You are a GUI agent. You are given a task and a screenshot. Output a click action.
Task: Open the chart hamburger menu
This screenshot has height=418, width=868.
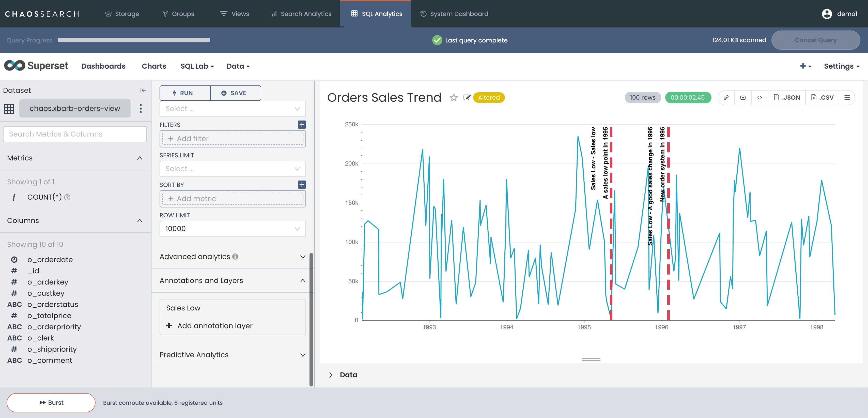[847, 98]
